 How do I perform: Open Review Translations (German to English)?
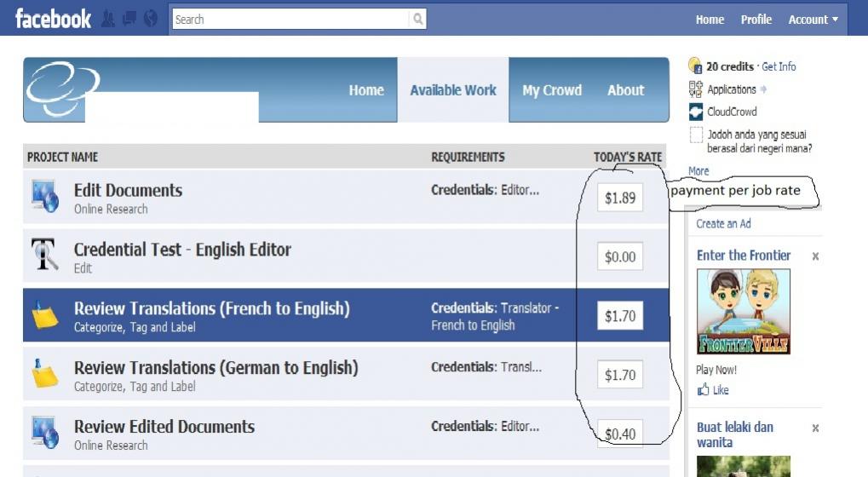pos(216,367)
